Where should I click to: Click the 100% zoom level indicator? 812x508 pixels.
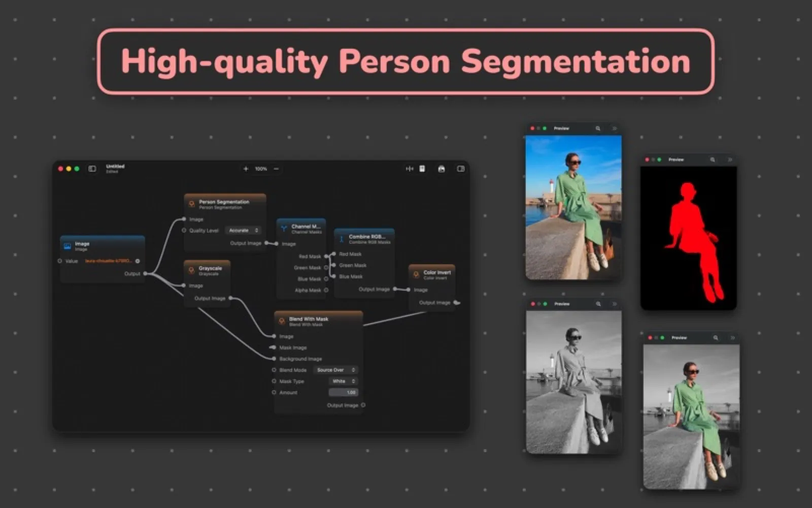tap(261, 169)
